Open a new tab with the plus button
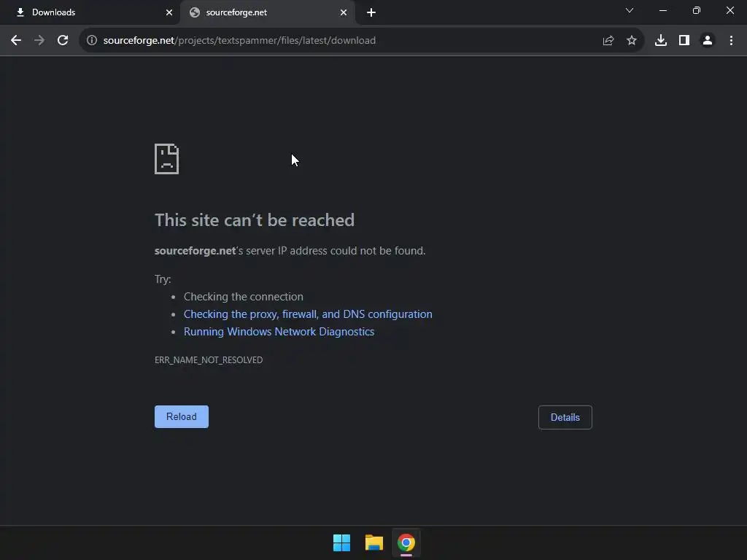747x560 pixels. click(371, 13)
